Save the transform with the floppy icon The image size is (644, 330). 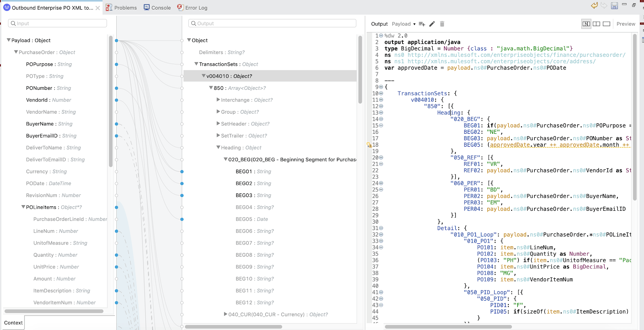(x=614, y=6)
